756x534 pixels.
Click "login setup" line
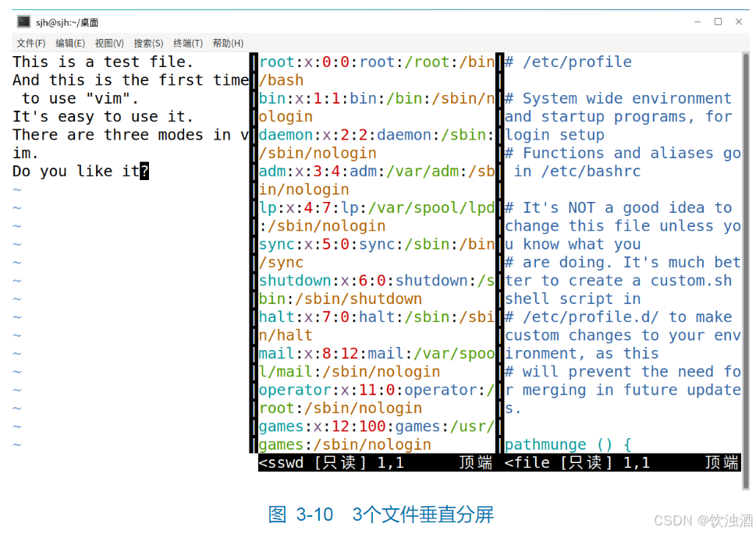tap(555, 135)
